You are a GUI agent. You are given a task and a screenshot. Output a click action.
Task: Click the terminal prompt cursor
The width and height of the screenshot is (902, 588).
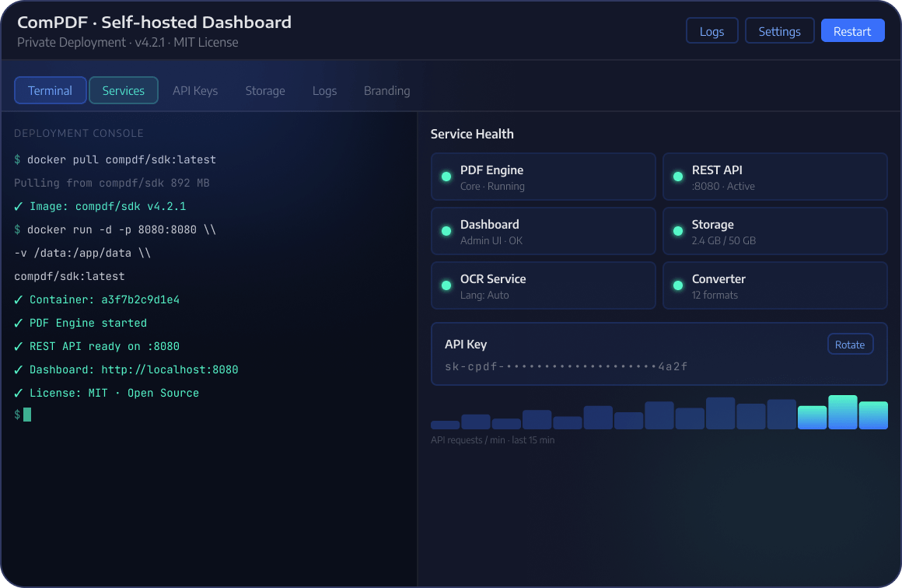coord(27,415)
